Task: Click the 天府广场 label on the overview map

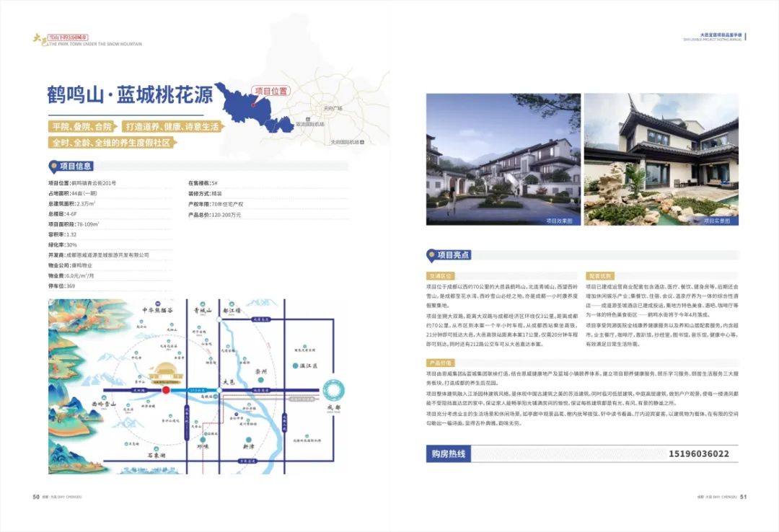Action: (333, 108)
